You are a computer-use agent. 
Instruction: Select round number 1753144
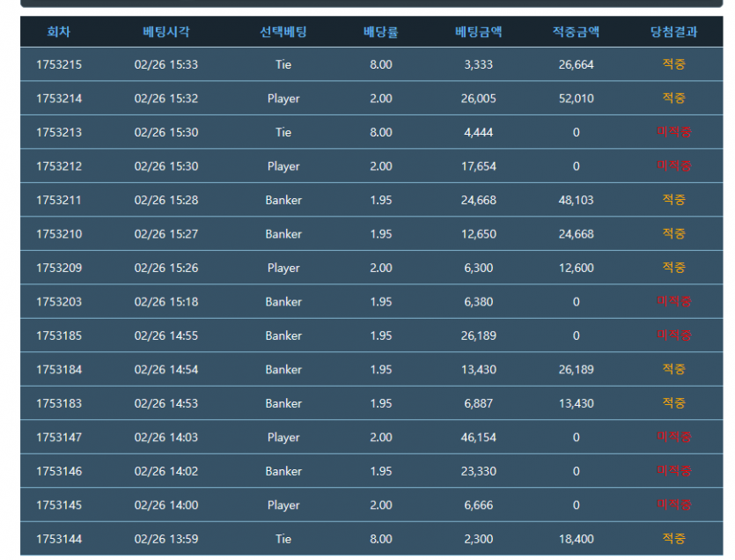click(59, 539)
